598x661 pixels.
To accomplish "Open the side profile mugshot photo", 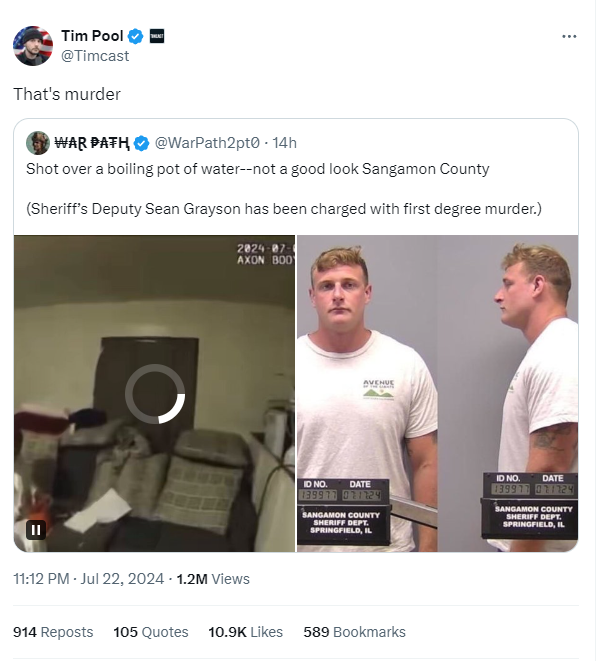I will (x=508, y=393).
